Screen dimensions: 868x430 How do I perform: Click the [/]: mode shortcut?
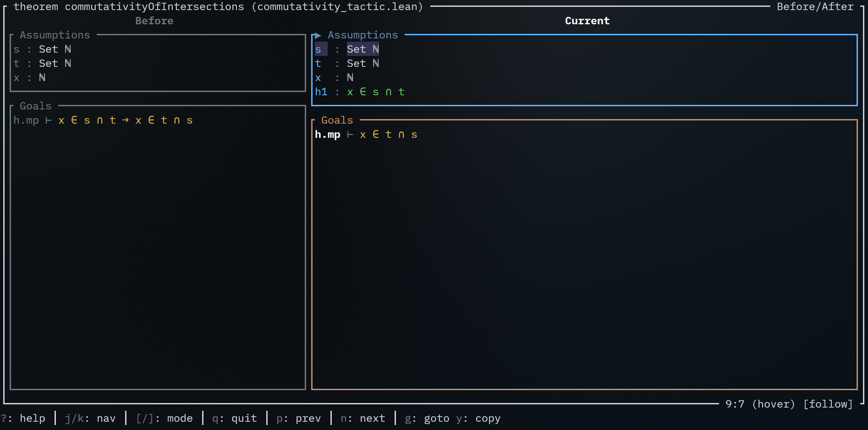[164, 419]
